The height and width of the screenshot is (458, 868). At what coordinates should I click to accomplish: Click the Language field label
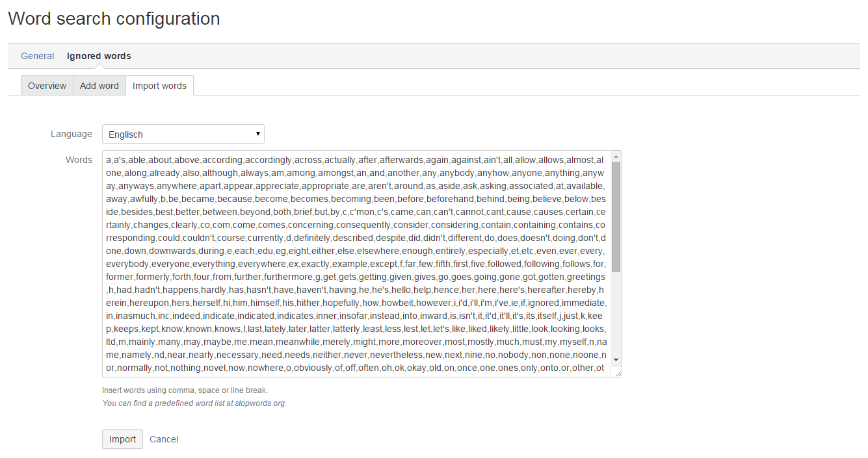(x=72, y=134)
